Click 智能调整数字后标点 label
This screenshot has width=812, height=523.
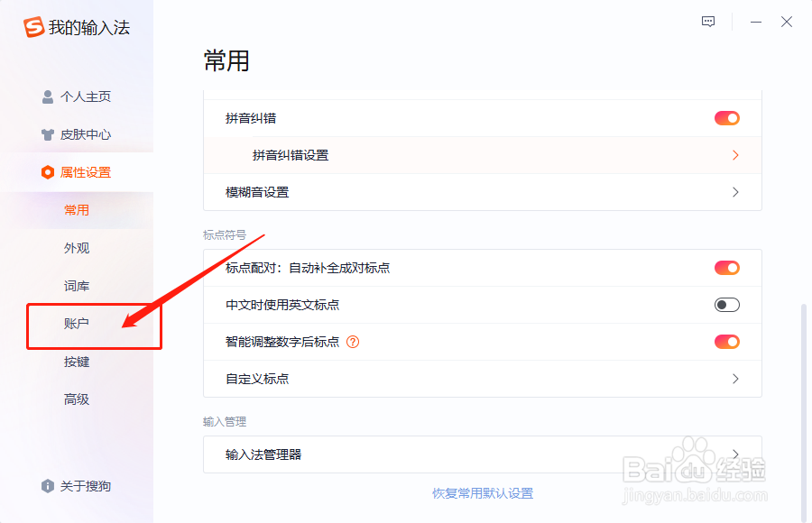[x=282, y=342]
